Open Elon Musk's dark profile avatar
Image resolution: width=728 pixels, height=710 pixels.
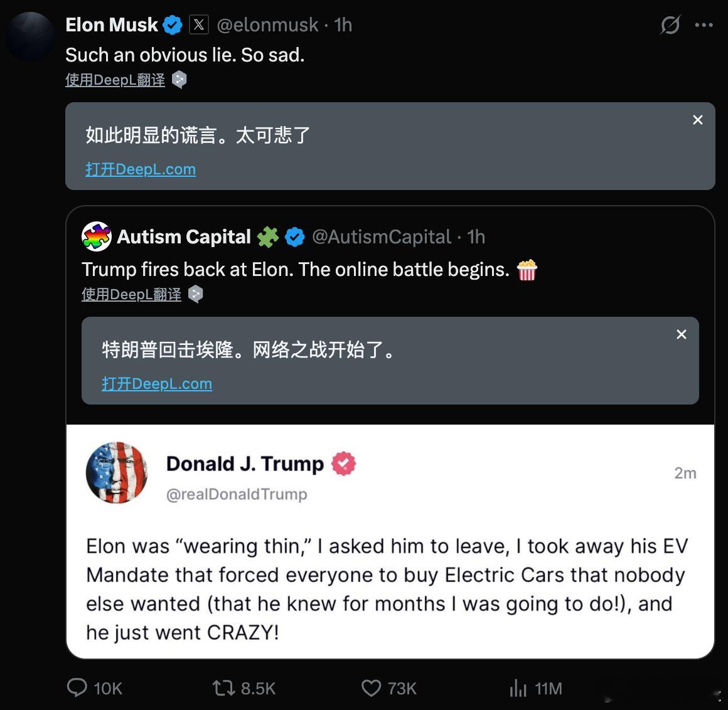(31, 36)
